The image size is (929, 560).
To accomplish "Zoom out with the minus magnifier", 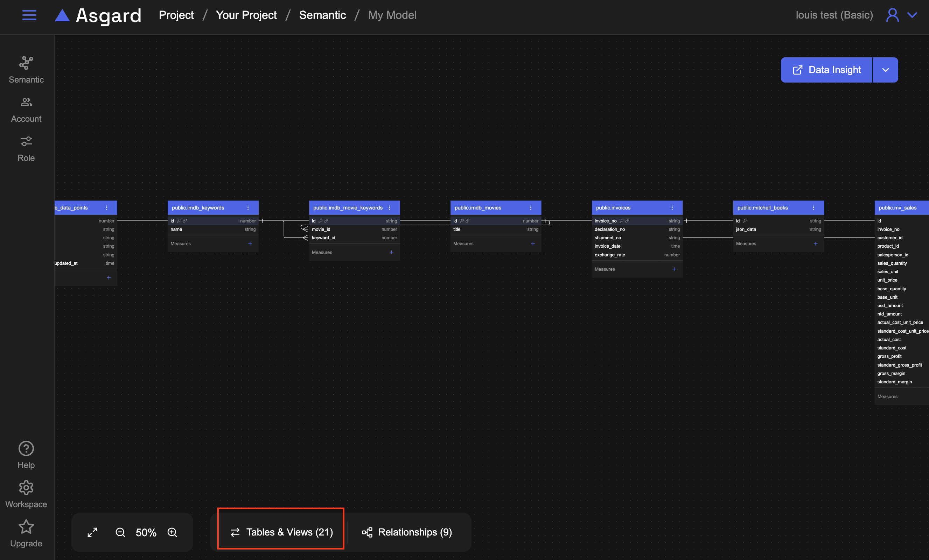I will 120,532.
